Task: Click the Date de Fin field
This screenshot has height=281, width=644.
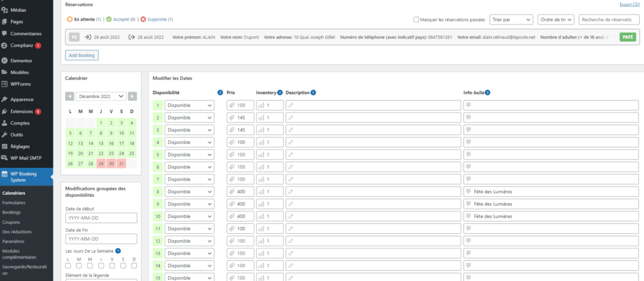Action: [x=101, y=239]
